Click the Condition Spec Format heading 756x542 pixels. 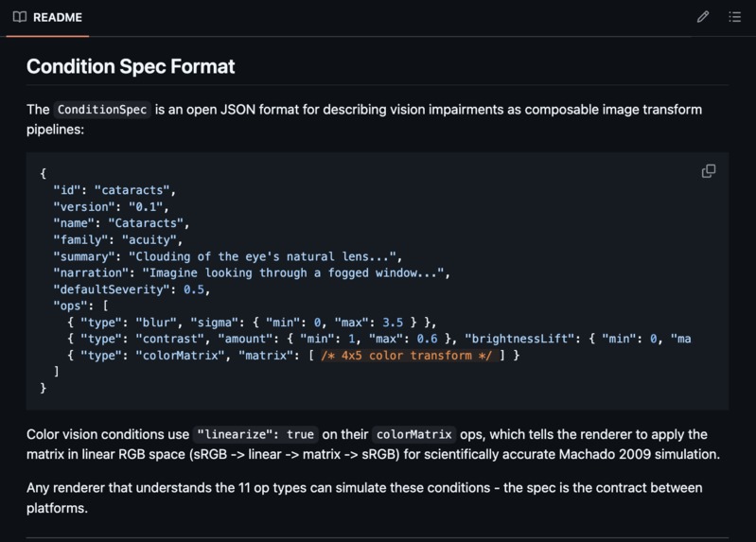131,66
